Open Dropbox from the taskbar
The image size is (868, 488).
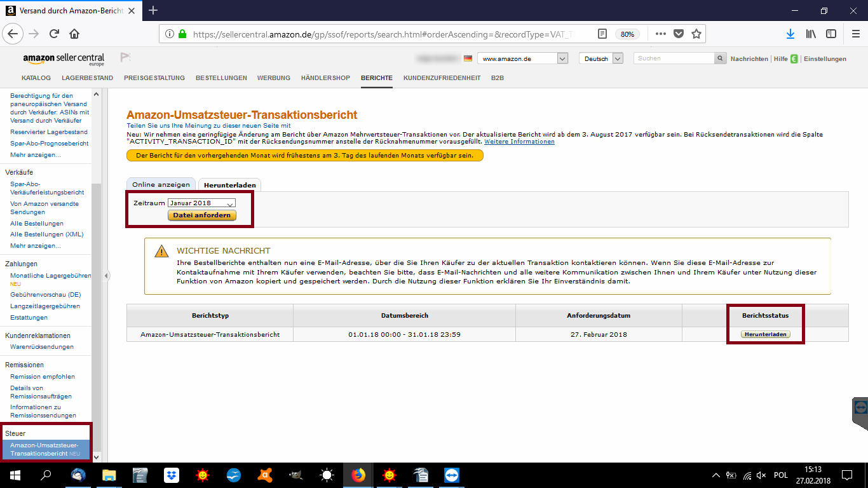pos(172,475)
